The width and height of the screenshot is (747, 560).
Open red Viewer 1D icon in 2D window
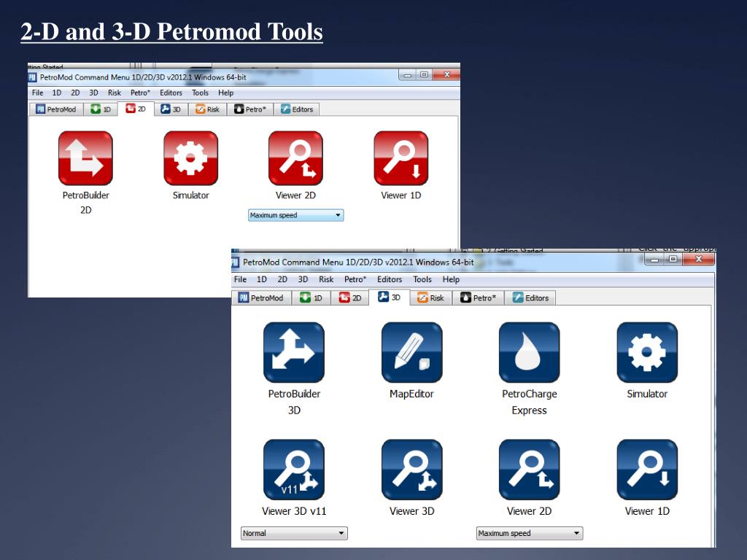[x=401, y=158]
